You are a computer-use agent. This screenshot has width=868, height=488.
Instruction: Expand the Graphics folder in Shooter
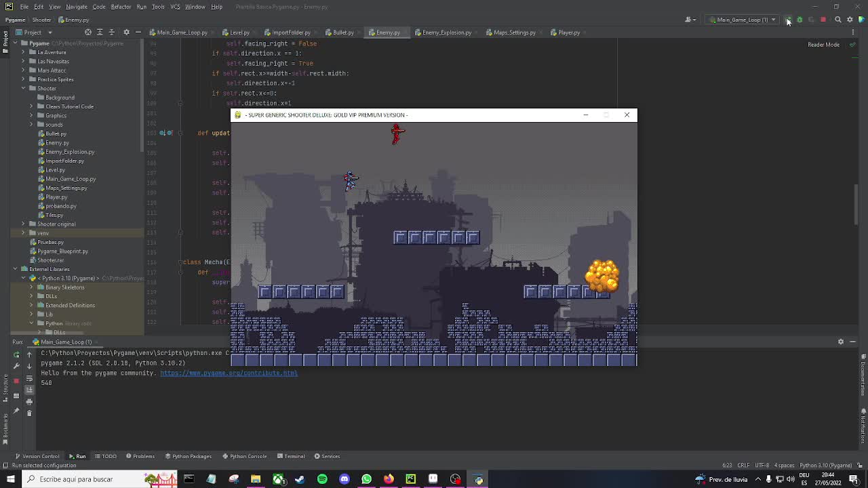31,115
